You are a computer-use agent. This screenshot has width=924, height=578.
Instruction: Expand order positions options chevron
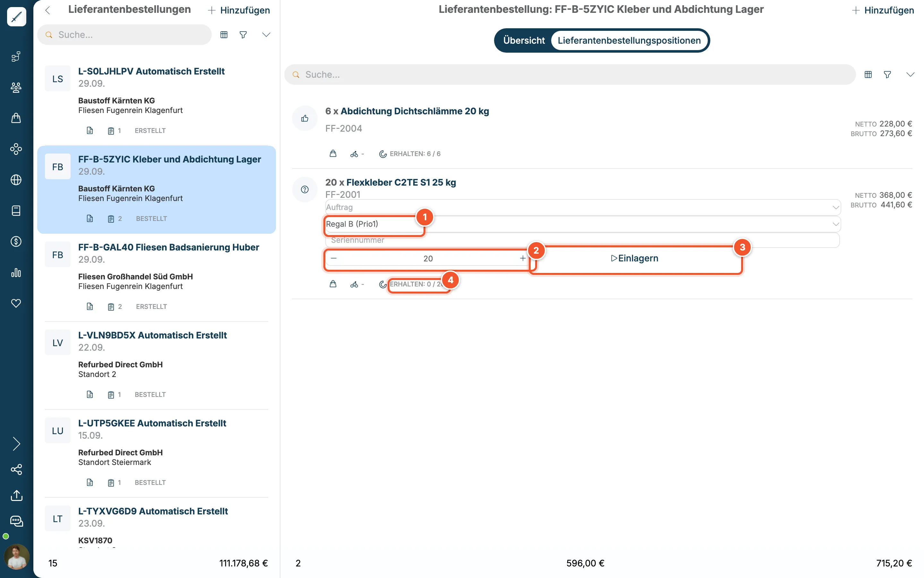tap(910, 74)
